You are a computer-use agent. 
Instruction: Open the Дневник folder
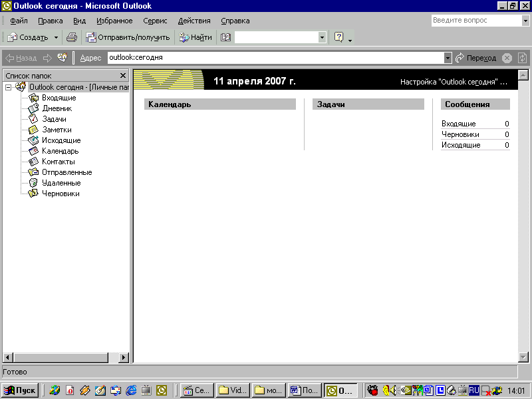click(x=57, y=108)
